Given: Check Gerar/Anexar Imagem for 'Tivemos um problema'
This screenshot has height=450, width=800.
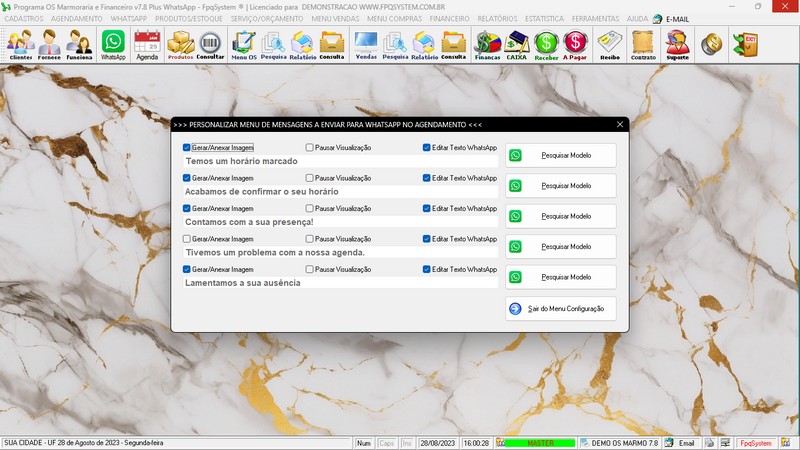Looking at the screenshot, I should [x=187, y=239].
